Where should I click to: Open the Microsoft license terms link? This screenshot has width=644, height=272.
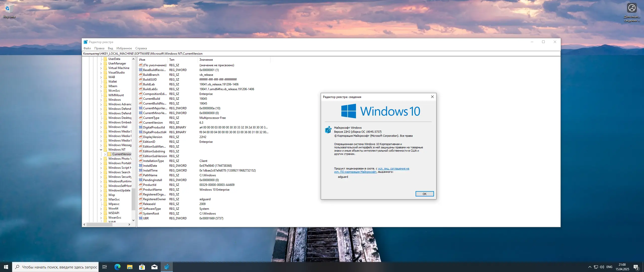tap(393, 169)
